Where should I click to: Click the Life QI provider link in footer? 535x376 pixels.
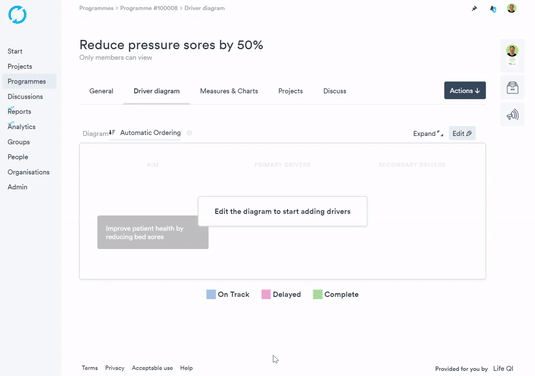click(x=503, y=368)
